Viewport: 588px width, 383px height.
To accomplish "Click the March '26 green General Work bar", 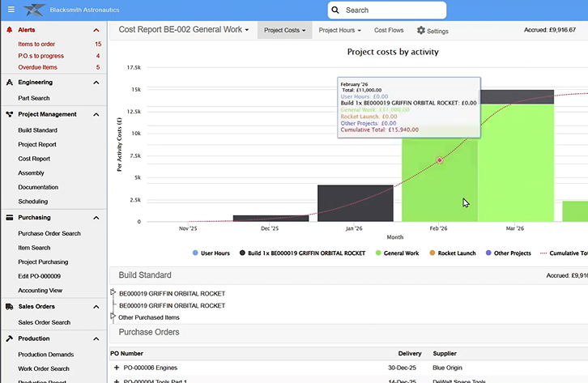I will tap(516, 163).
